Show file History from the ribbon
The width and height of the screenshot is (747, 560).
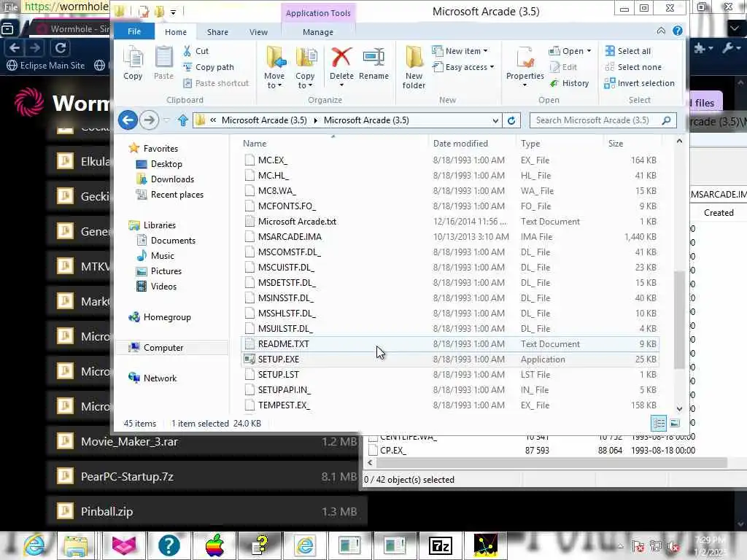click(x=569, y=83)
